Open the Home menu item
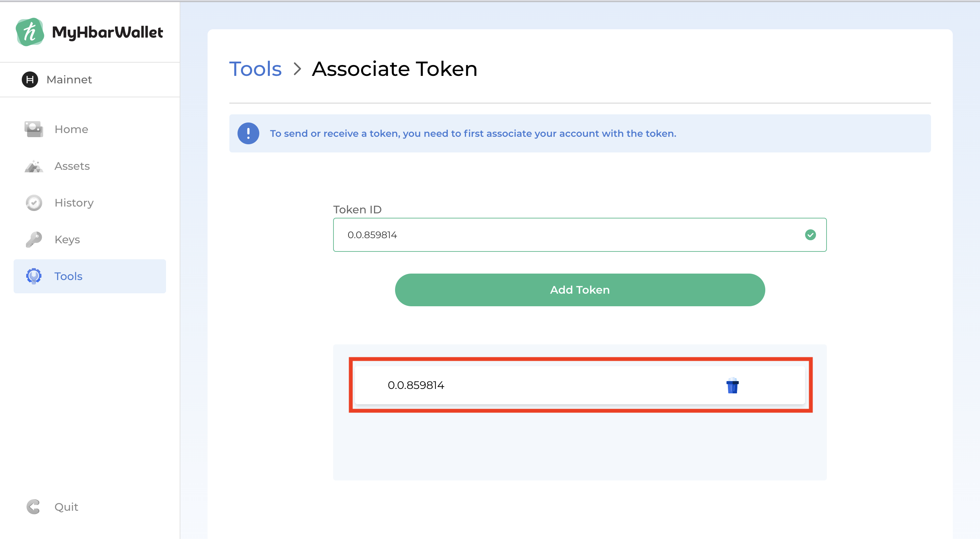Screen dimensions: 980x539 [x=71, y=129]
